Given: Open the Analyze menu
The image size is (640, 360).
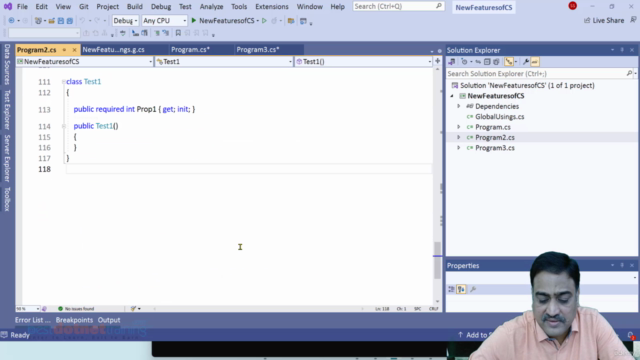Looking at the screenshot, I should (x=211, y=7).
